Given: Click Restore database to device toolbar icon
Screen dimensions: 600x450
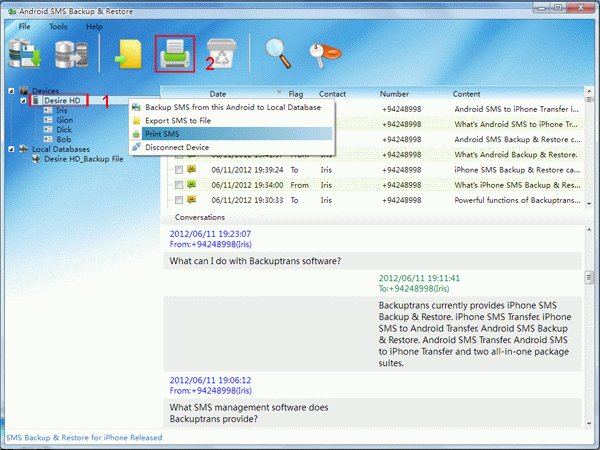Looking at the screenshot, I should [x=72, y=54].
